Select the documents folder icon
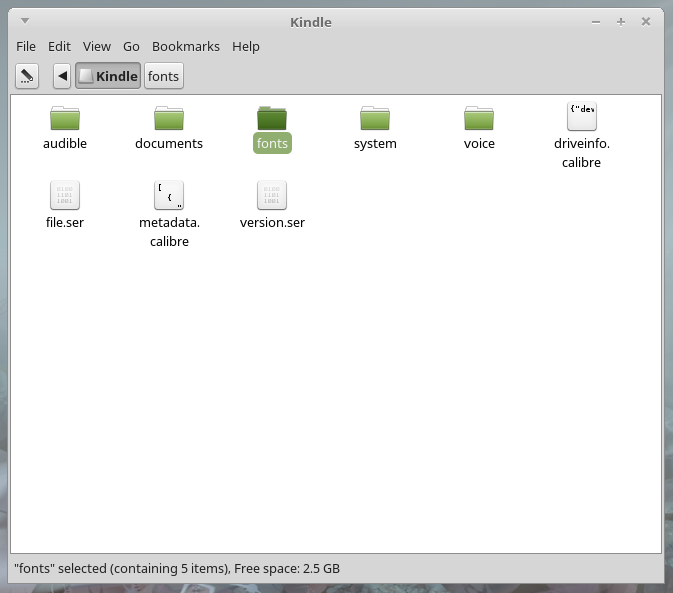 (169, 118)
